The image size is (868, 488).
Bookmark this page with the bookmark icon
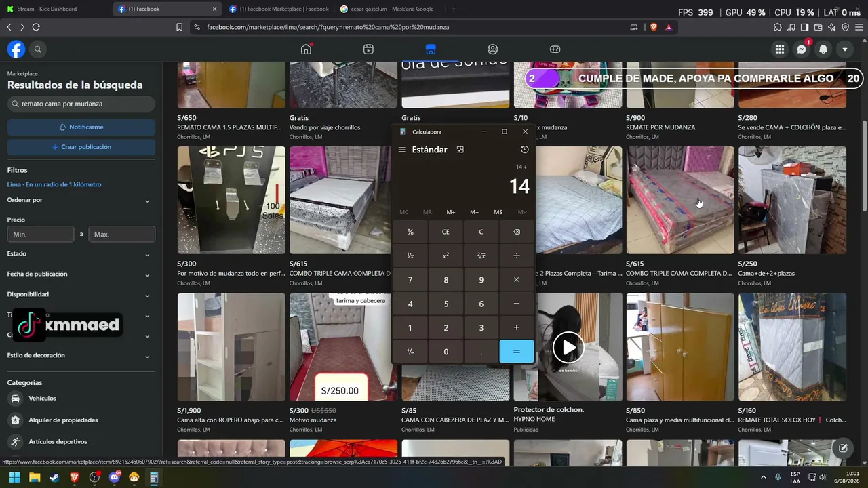click(179, 27)
